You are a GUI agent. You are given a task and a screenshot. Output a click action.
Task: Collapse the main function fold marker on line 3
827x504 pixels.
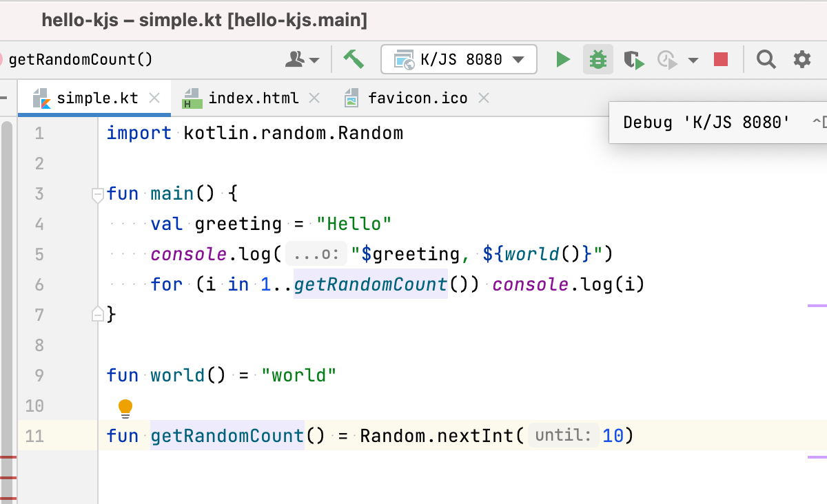[x=97, y=196]
